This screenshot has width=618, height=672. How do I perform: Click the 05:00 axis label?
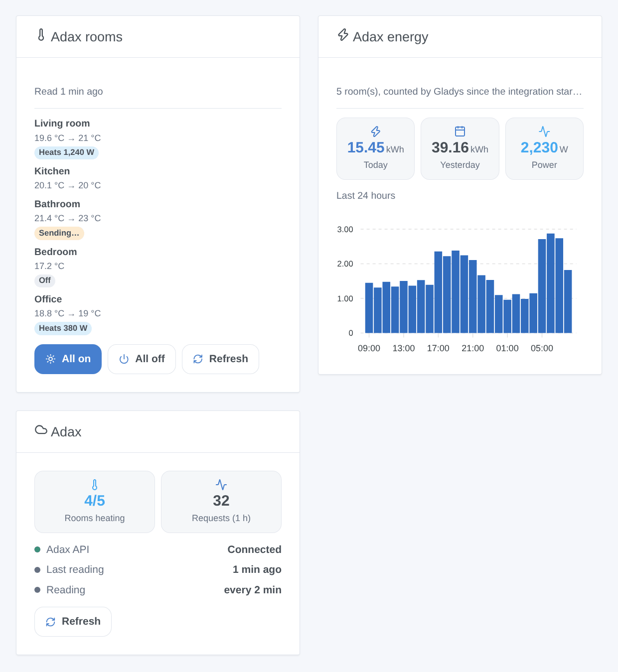542,348
